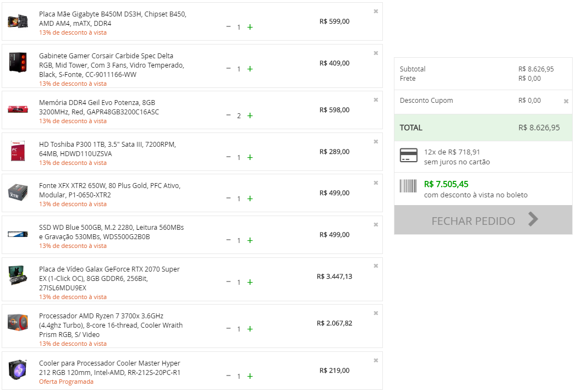Increase quantity of AMD Ryzen 7 3700x
Screen dimensions: 576x392
[250, 329]
